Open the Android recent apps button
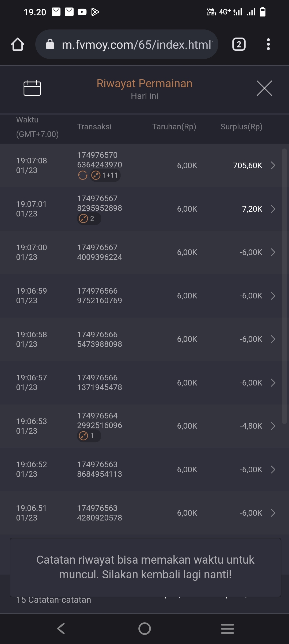The height and width of the screenshot is (644, 289). click(x=227, y=628)
